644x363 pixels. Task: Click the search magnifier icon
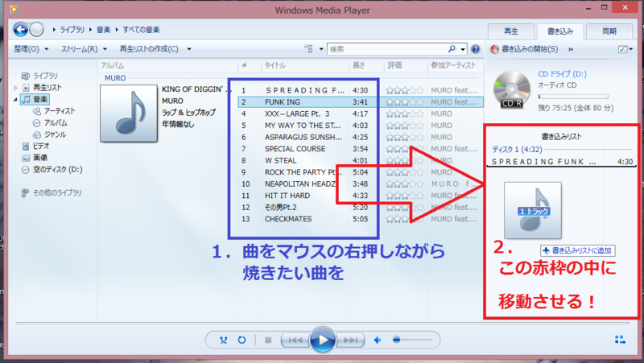point(452,49)
